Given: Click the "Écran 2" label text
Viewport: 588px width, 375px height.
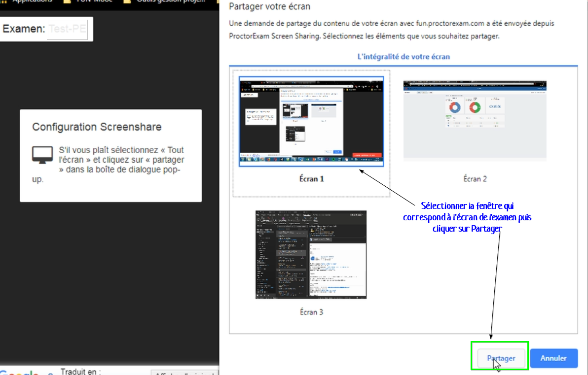Looking at the screenshot, I should point(475,179).
